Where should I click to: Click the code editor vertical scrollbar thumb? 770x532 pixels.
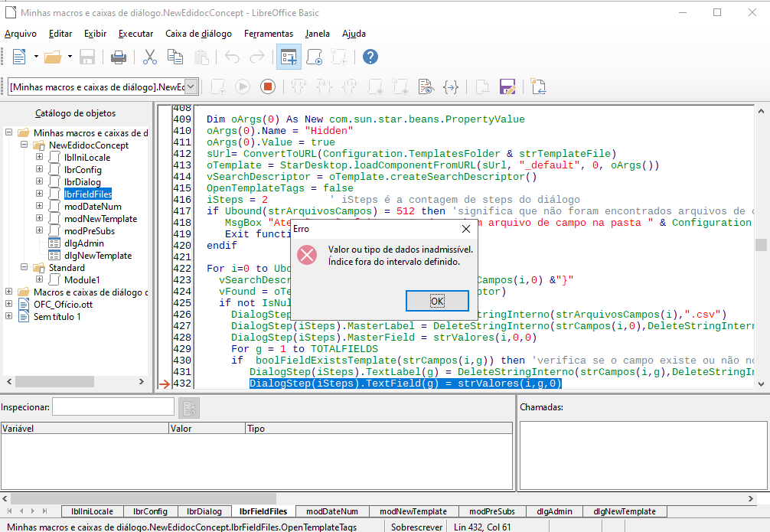(x=761, y=244)
